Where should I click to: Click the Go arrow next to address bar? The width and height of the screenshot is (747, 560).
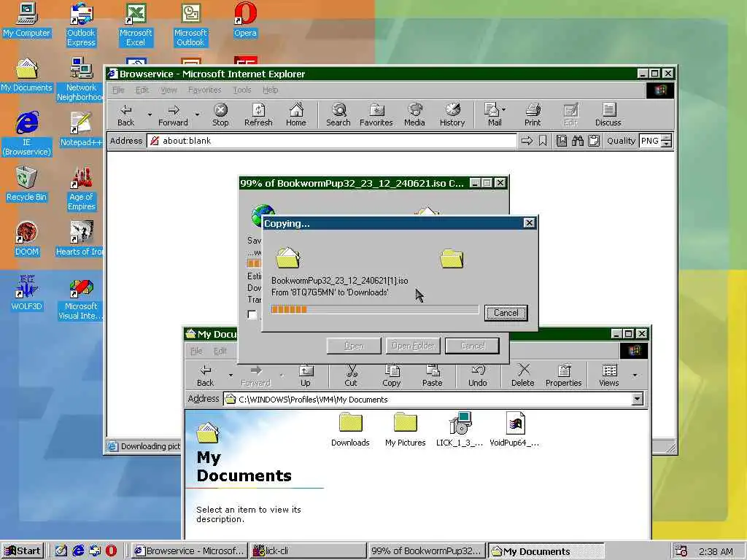[527, 141]
